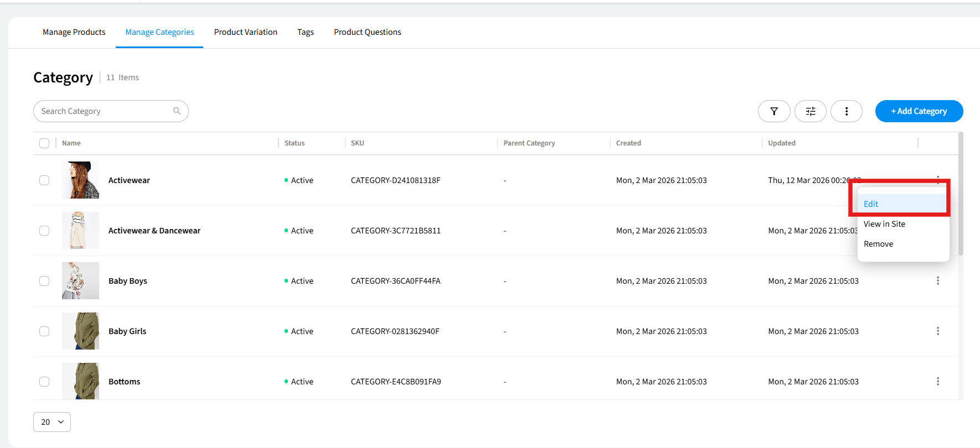Sort by the Created column header
Image resolution: width=980 pixels, height=448 pixels.
[628, 143]
